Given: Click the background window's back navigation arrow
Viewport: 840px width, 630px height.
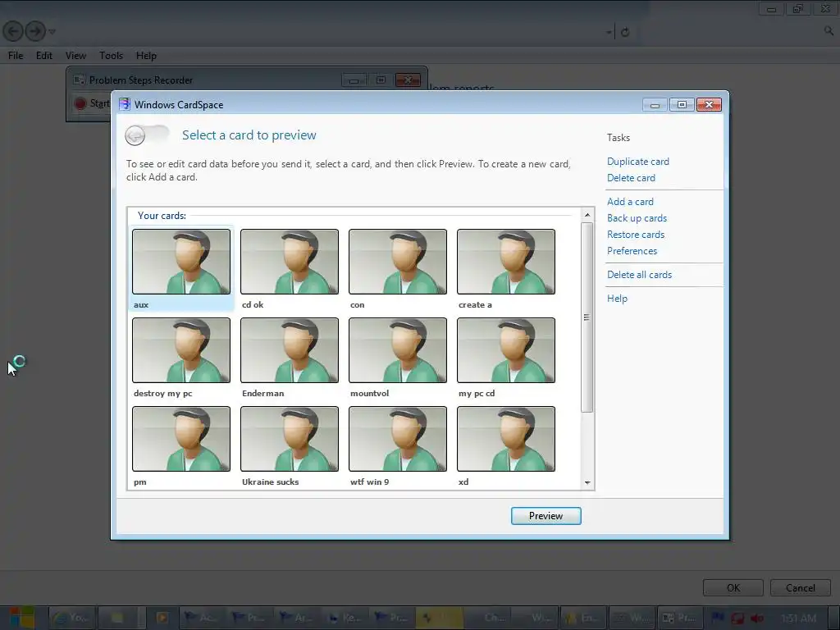Looking at the screenshot, I should (13, 31).
